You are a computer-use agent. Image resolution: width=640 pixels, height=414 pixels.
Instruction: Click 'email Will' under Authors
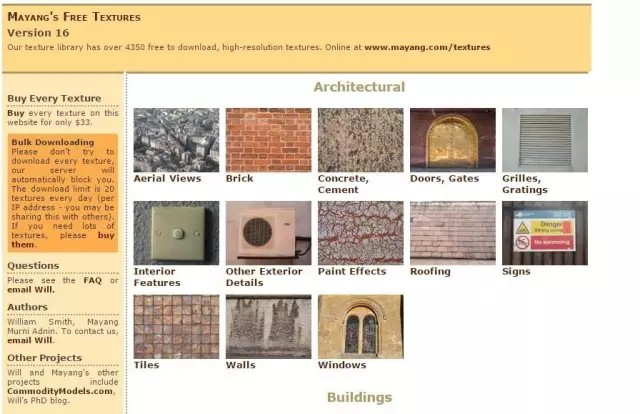(x=30, y=341)
